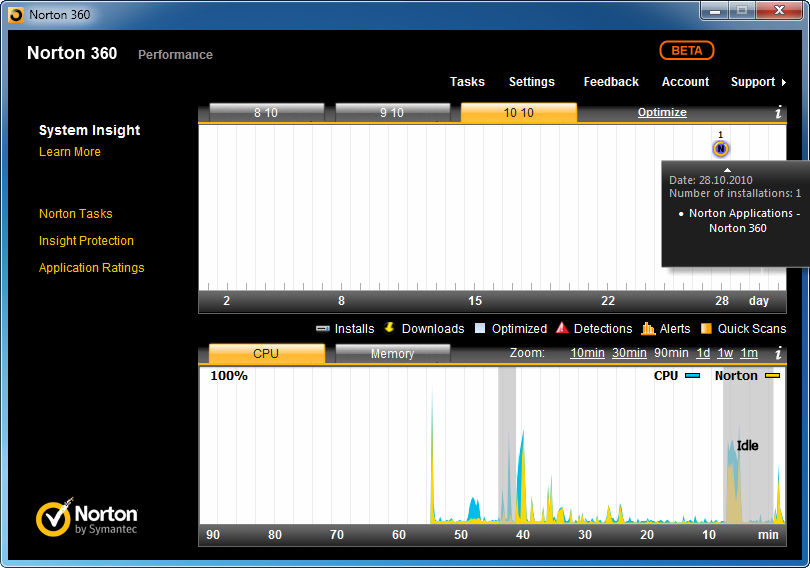Select the 10 10 month tab
810x568 pixels.
pyautogui.click(x=519, y=112)
